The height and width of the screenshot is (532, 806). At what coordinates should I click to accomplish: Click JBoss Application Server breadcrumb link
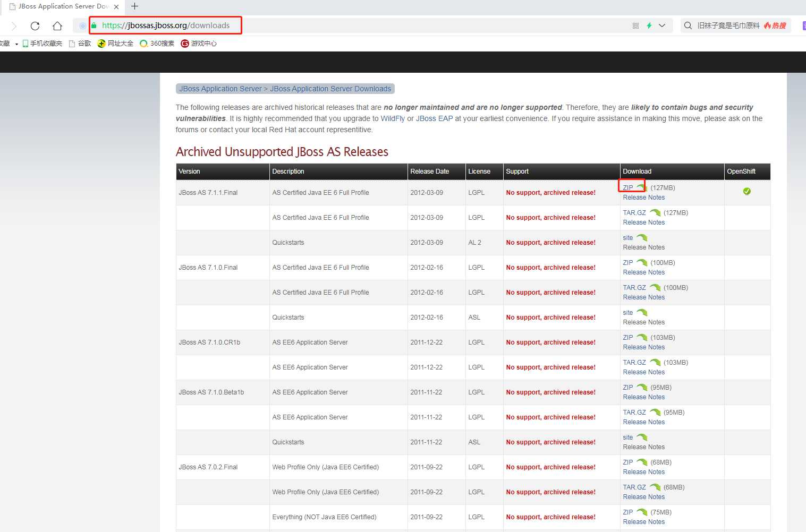click(x=220, y=89)
